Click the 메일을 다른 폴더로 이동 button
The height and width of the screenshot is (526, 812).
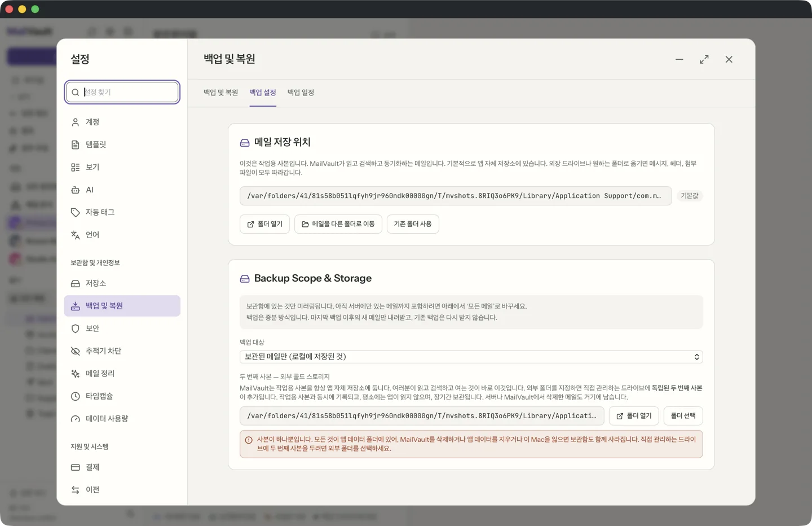click(338, 224)
